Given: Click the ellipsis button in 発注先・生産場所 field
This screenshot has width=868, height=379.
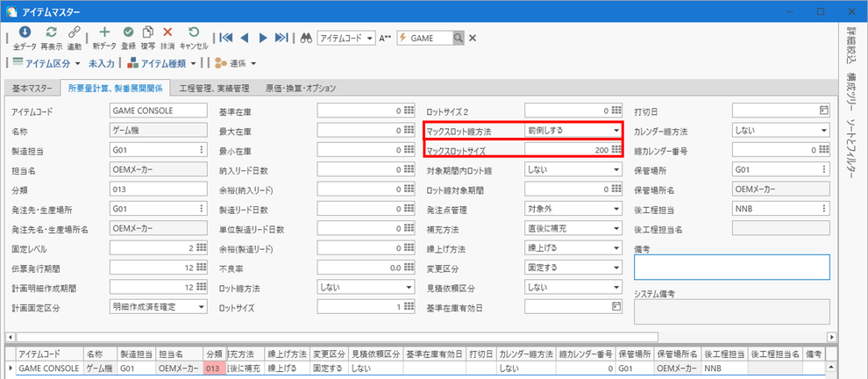Looking at the screenshot, I should point(201,208).
